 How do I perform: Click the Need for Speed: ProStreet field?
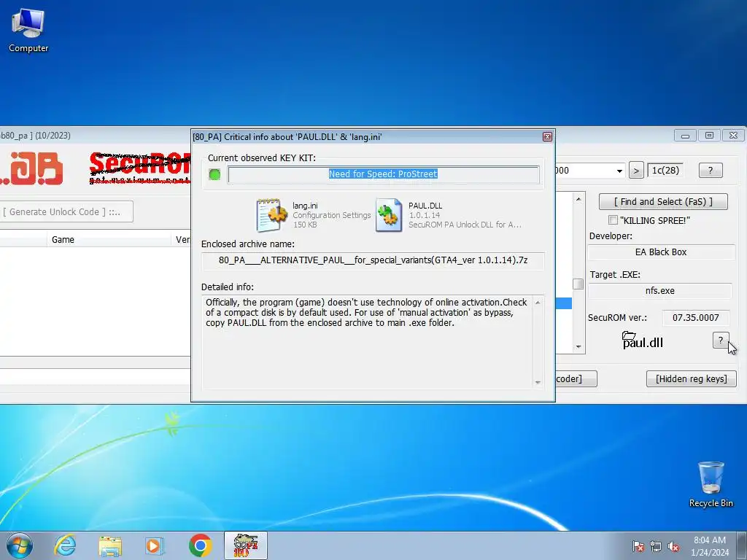pyautogui.click(x=384, y=174)
